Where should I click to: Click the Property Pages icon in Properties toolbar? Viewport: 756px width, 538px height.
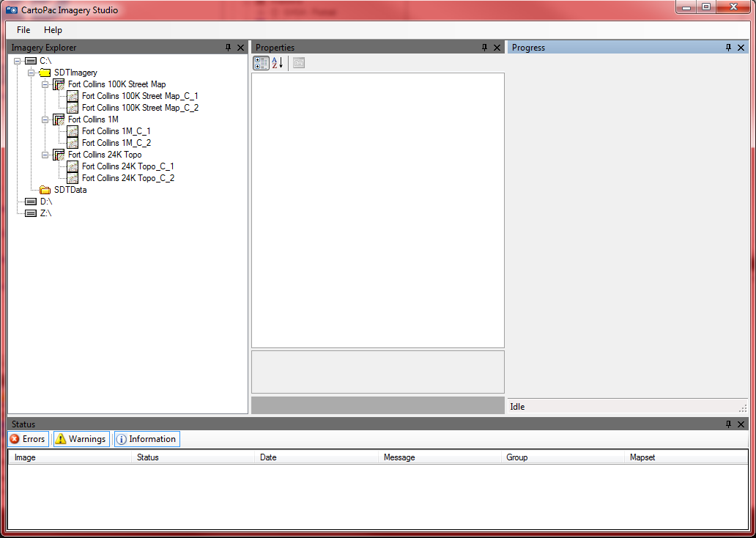298,63
